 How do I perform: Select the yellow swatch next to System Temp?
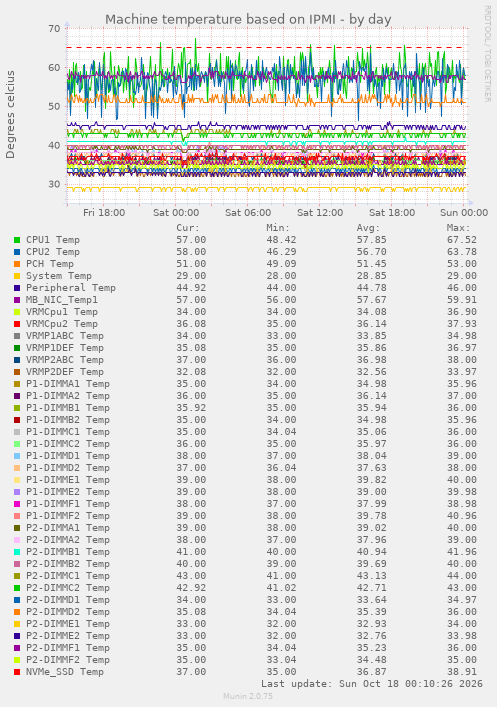17,276
